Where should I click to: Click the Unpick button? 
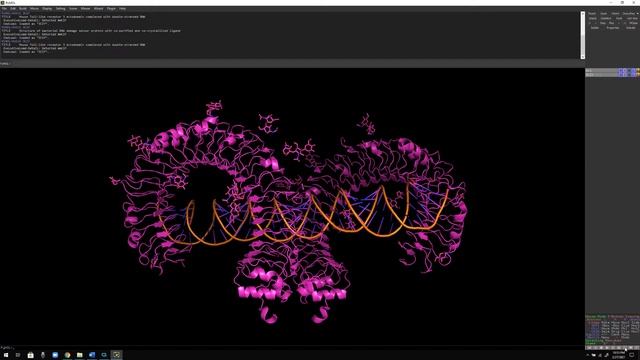[x=593, y=18]
